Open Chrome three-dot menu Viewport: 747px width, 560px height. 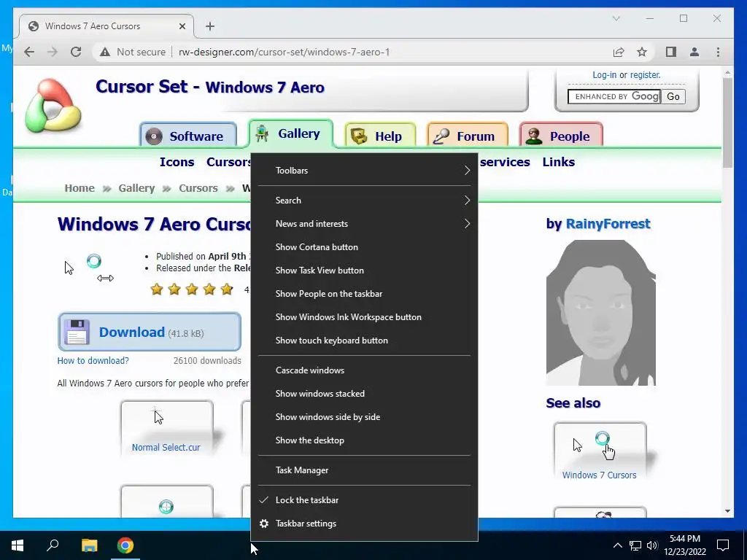click(718, 52)
